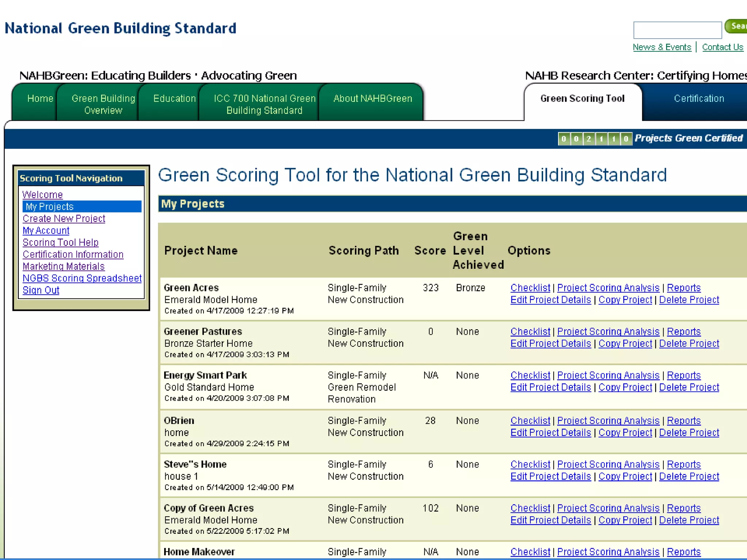Open the Education tab
The height and width of the screenshot is (560, 747).
pyautogui.click(x=174, y=98)
